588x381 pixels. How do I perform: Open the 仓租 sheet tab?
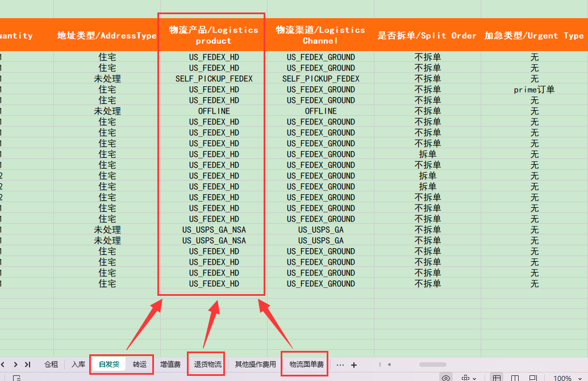point(51,364)
